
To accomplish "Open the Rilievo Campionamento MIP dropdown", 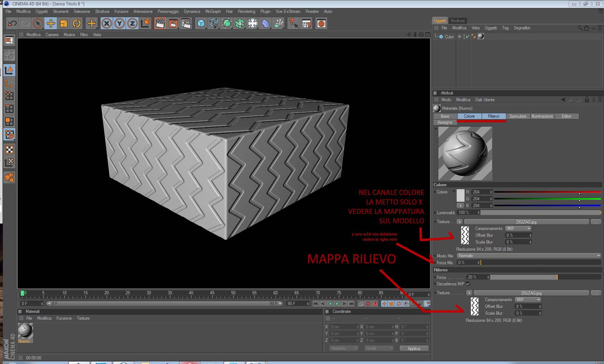I will (x=528, y=300).
